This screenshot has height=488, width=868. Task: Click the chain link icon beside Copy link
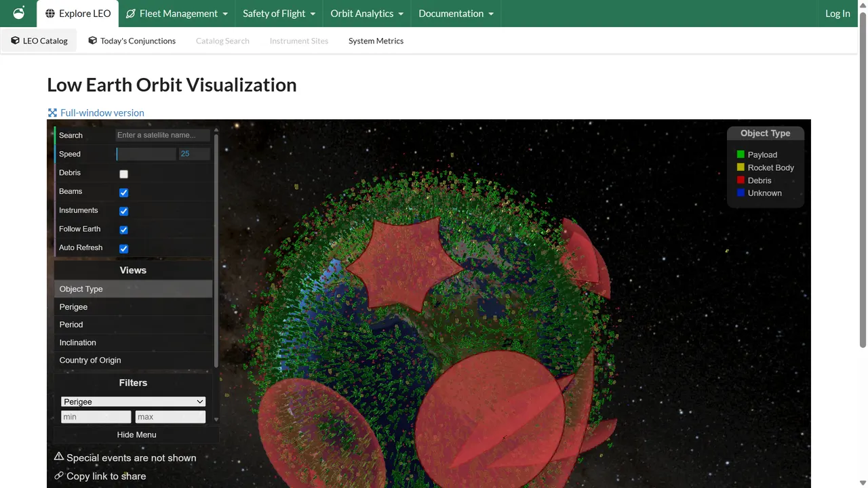click(59, 476)
